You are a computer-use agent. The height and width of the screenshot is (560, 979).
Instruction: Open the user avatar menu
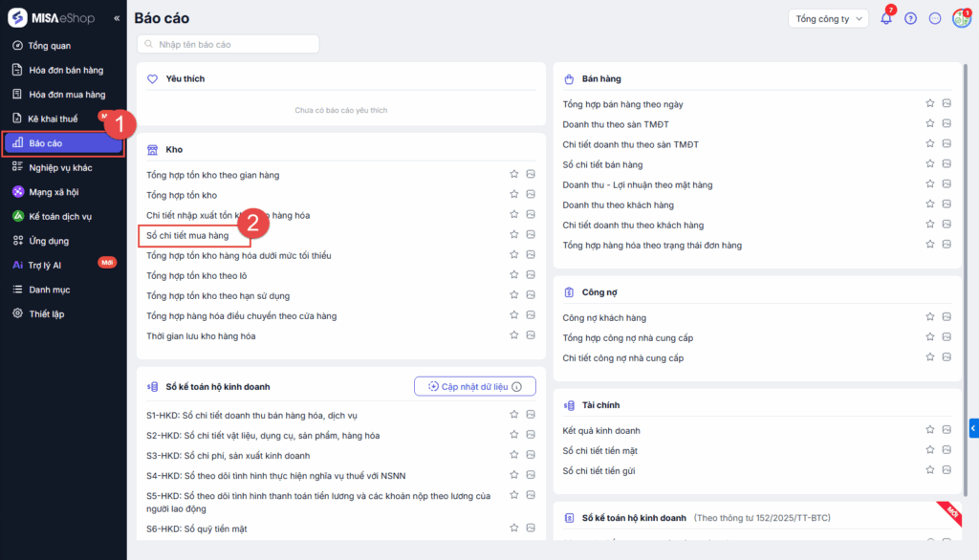click(x=961, y=18)
